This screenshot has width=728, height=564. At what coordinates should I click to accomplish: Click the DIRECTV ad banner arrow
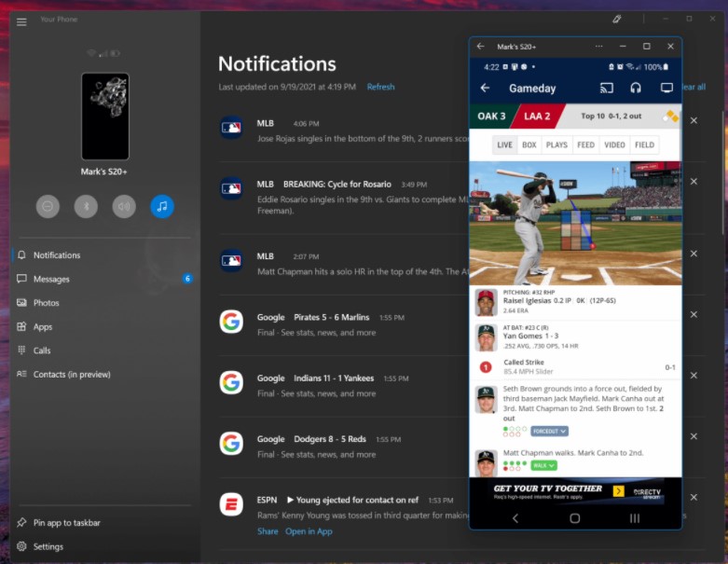(x=618, y=491)
